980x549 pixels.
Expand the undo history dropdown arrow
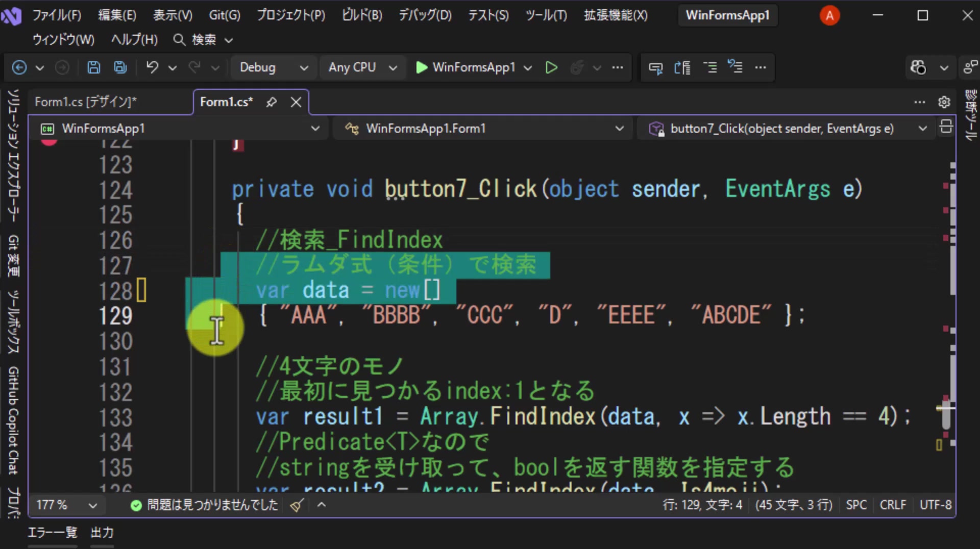click(x=173, y=67)
